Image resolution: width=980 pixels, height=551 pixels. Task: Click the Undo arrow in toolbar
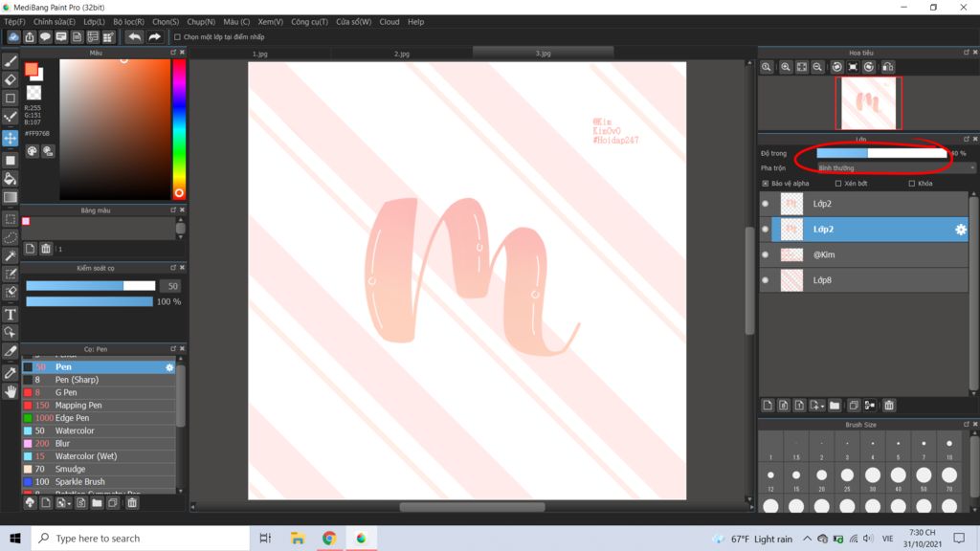pos(134,37)
